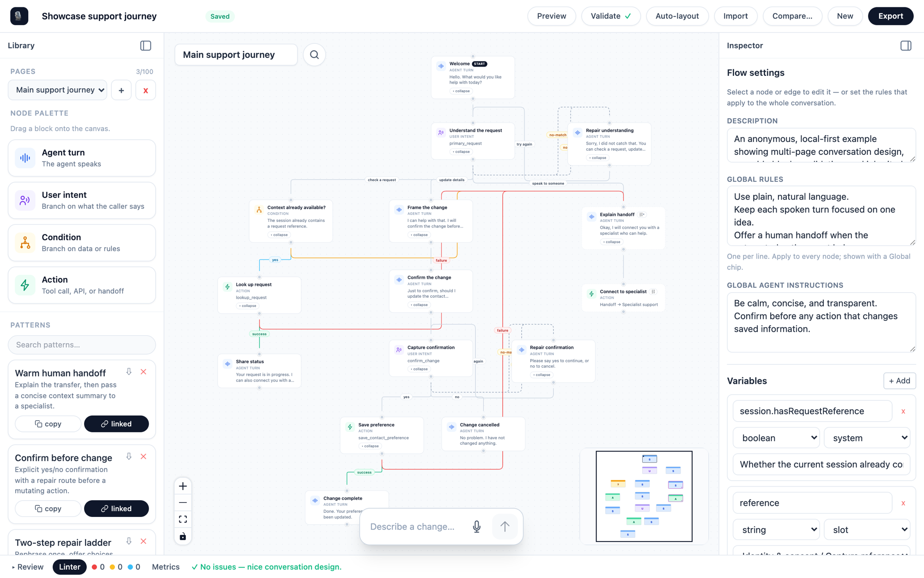Click the Action lightning bolt palette icon
This screenshot has width=924, height=578.
(25, 285)
